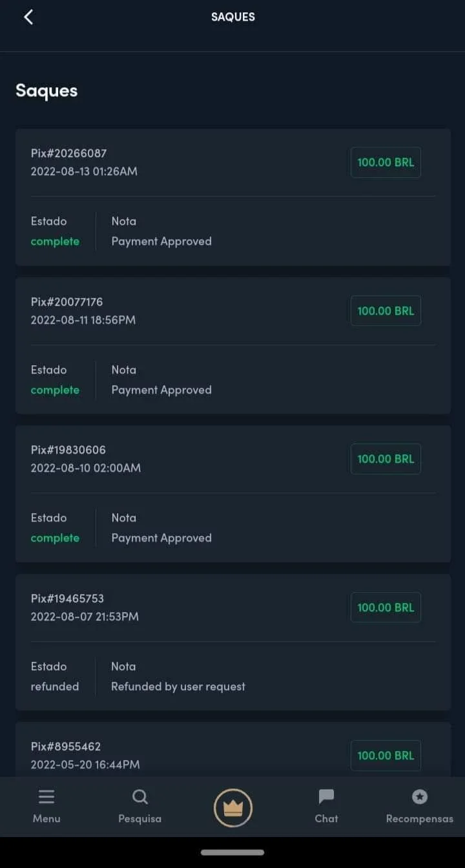Viewport: 465px width, 868px height.
Task: Tap the amount badge for Pix#20266087
Action: pyautogui.click(x=386, y=162)
